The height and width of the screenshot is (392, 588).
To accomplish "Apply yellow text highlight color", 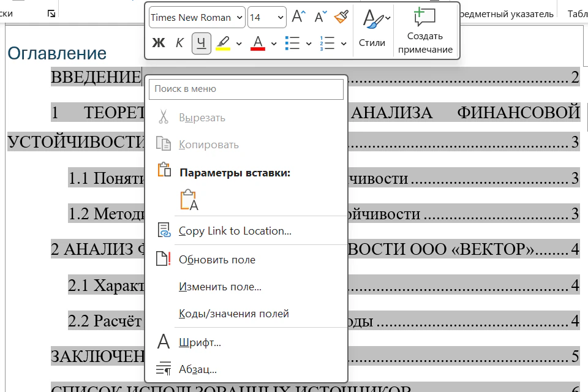I will (x=223, y=43).
